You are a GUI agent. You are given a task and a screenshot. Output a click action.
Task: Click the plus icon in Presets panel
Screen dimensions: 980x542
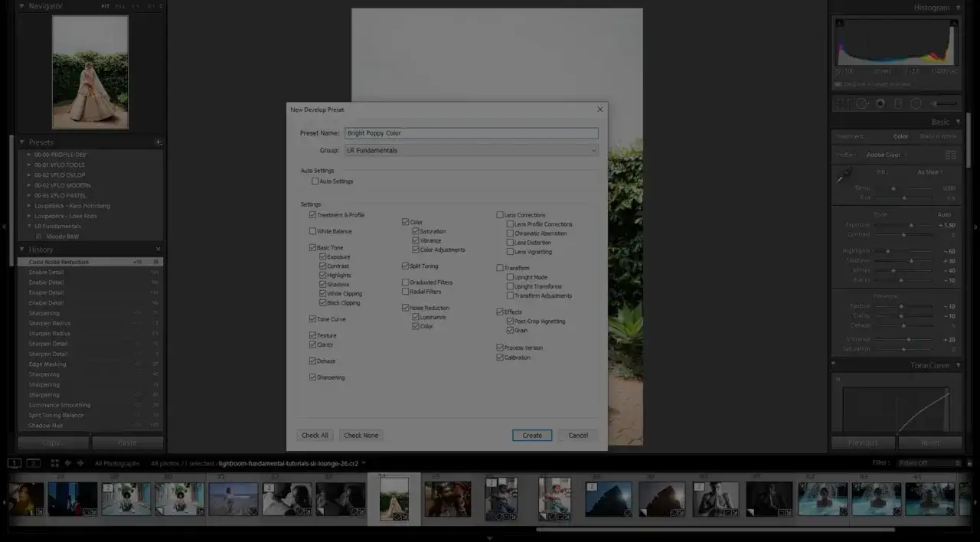click(x=158, y=142)
